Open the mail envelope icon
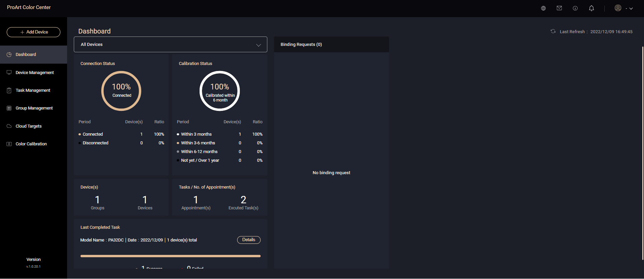 pyautogui.click(x=559, y=8)
